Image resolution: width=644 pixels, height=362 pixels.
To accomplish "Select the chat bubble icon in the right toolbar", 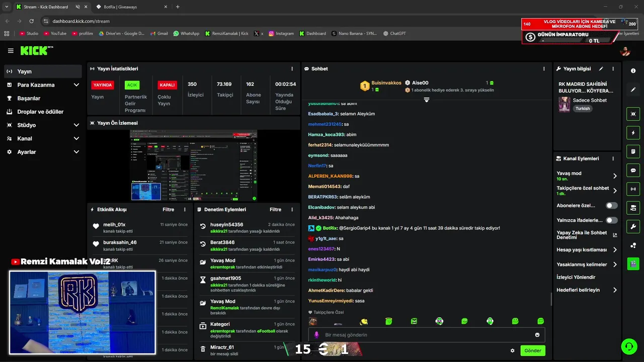I will pos(633,170).
